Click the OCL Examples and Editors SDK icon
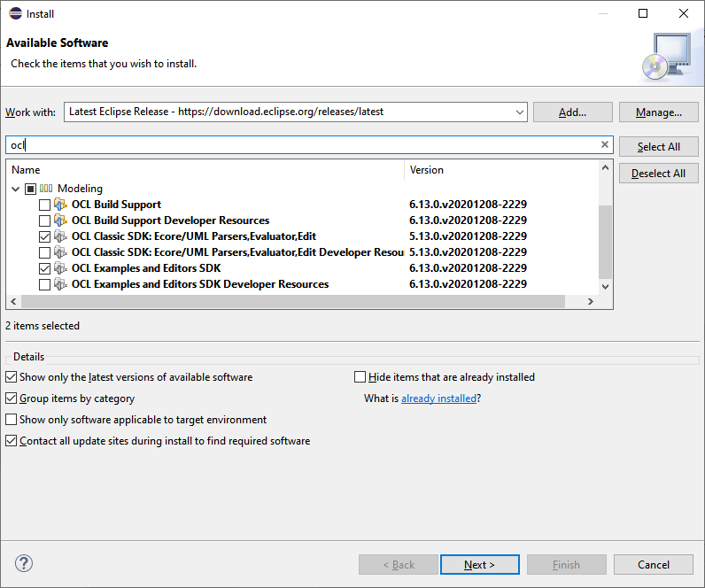The image size is (705, 588). pyautogui.click(x=60, y=268)
